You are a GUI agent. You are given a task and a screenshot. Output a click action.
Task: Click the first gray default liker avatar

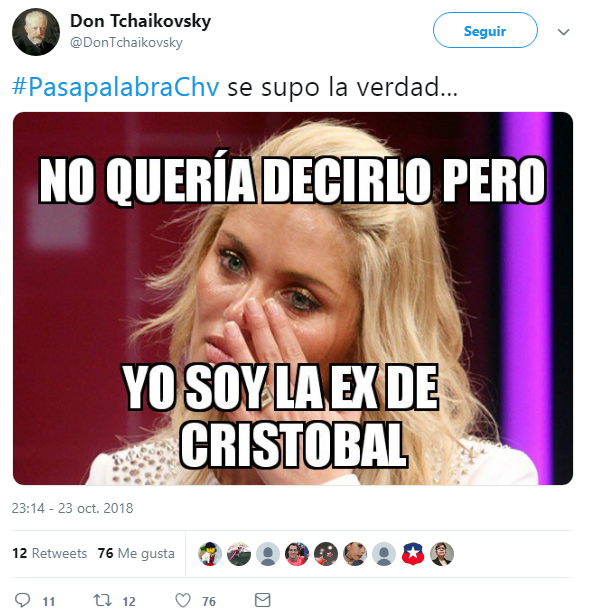[x=268, y=554]
